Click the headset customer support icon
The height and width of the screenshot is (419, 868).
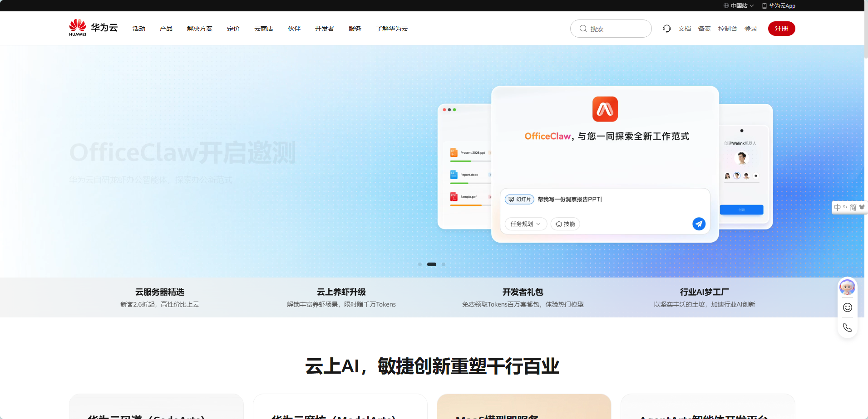666,29
